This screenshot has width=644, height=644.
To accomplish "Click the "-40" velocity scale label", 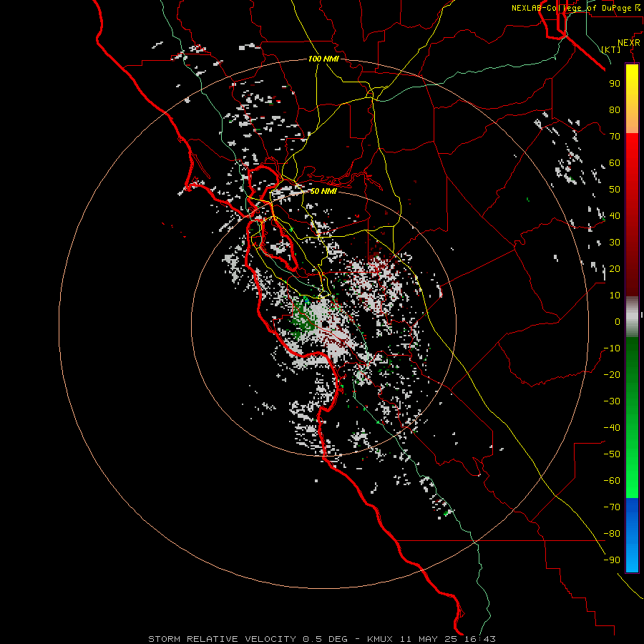I will pos(612,428).
